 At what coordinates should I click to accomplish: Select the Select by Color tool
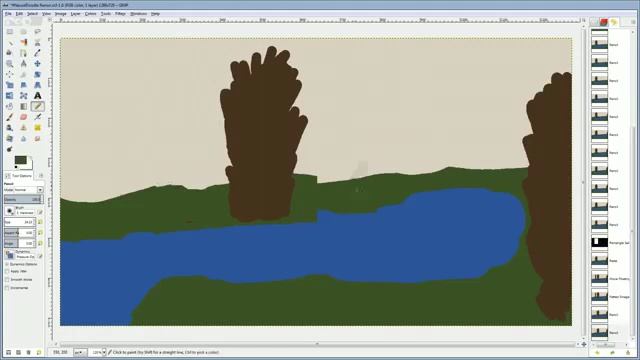23,42
